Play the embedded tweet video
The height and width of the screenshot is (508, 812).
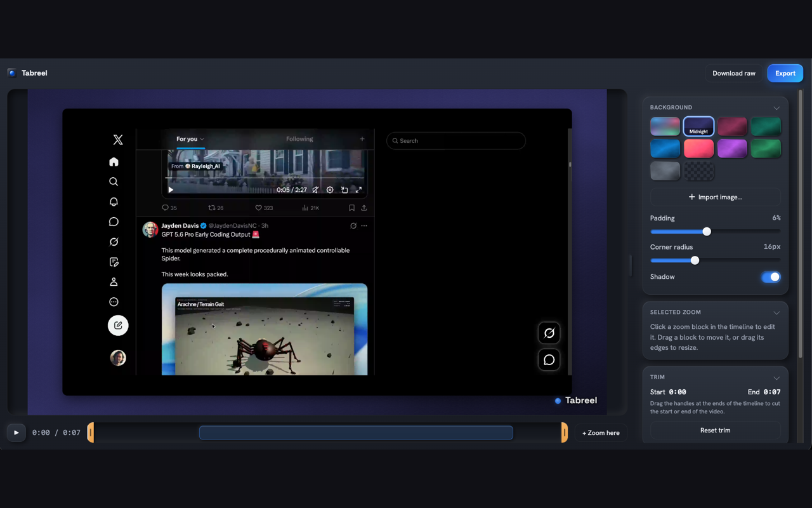171,190
